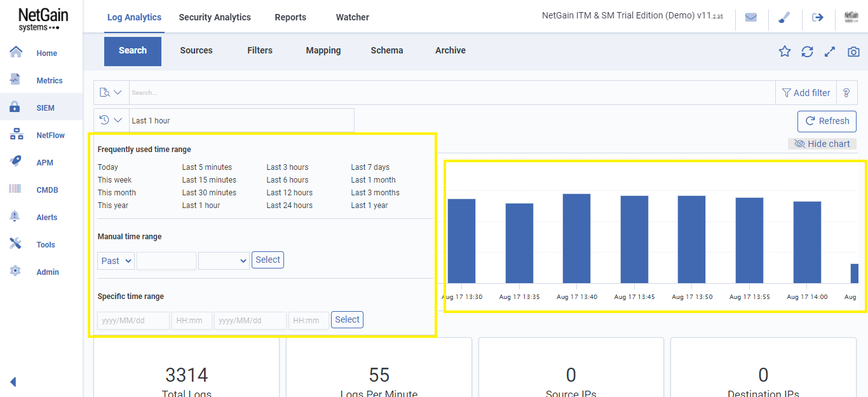Click the Add filter button
868x397 pixels.
click(806, 93)
